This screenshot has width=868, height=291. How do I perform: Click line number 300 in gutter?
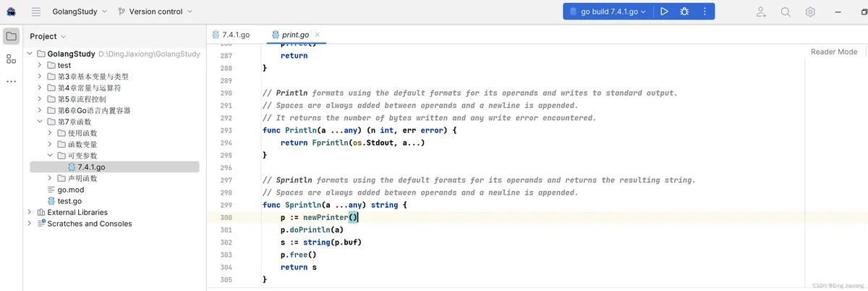click(x=225, y=217)
